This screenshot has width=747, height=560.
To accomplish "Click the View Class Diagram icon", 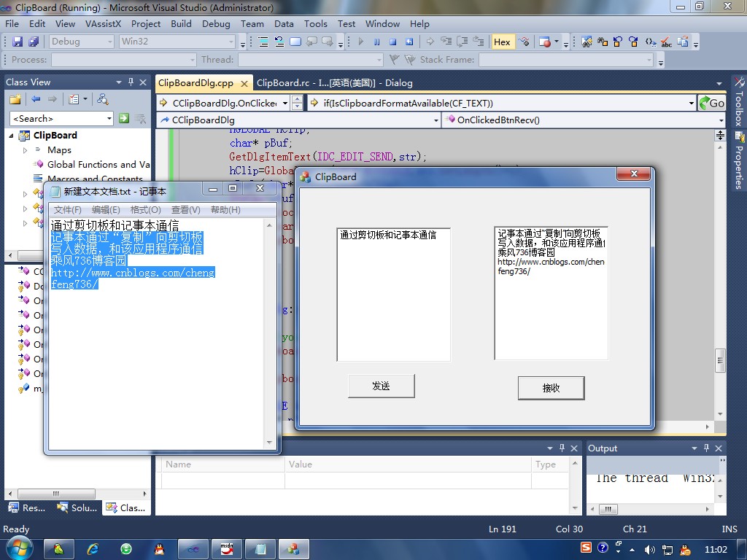I will click(x=102, y=99).
